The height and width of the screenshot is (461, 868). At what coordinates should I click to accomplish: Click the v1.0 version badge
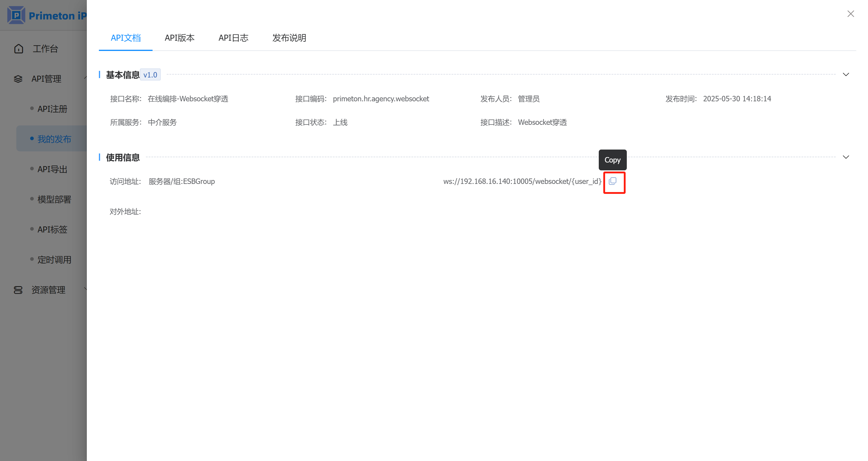click(x=150, y=75)
